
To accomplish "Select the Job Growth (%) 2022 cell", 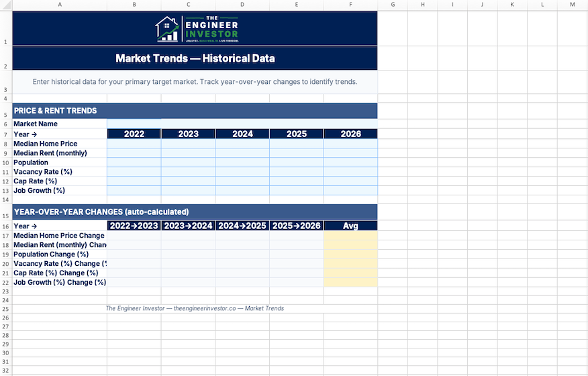I will tap(134, 191).
